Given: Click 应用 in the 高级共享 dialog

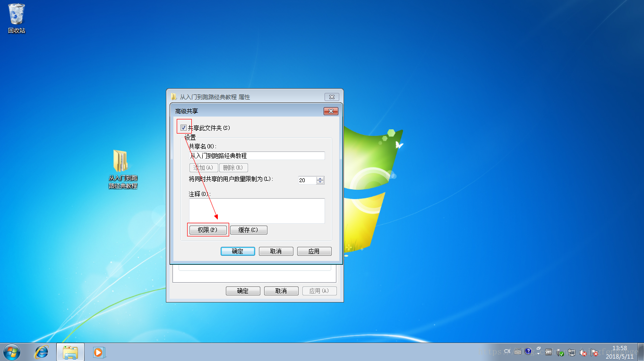Looking at the screenshot, I should click(314, 251).
